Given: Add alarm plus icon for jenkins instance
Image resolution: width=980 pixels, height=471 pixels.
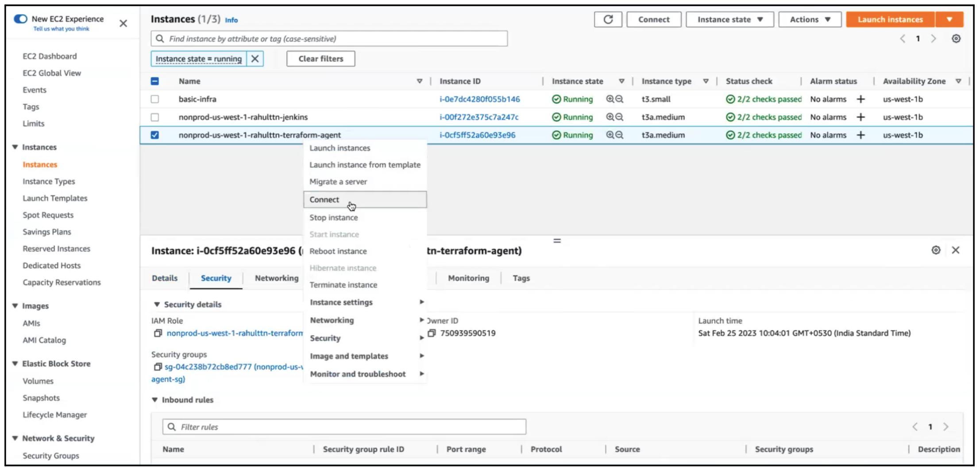Looking at the screenshot, I should tap(860, 117).
